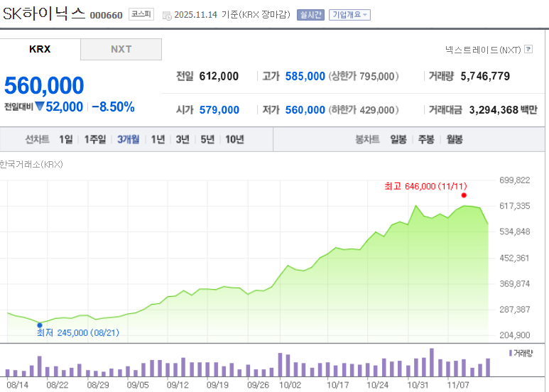Click the price change value 52,000
The image size is (549, 392).
coord(64,107)
